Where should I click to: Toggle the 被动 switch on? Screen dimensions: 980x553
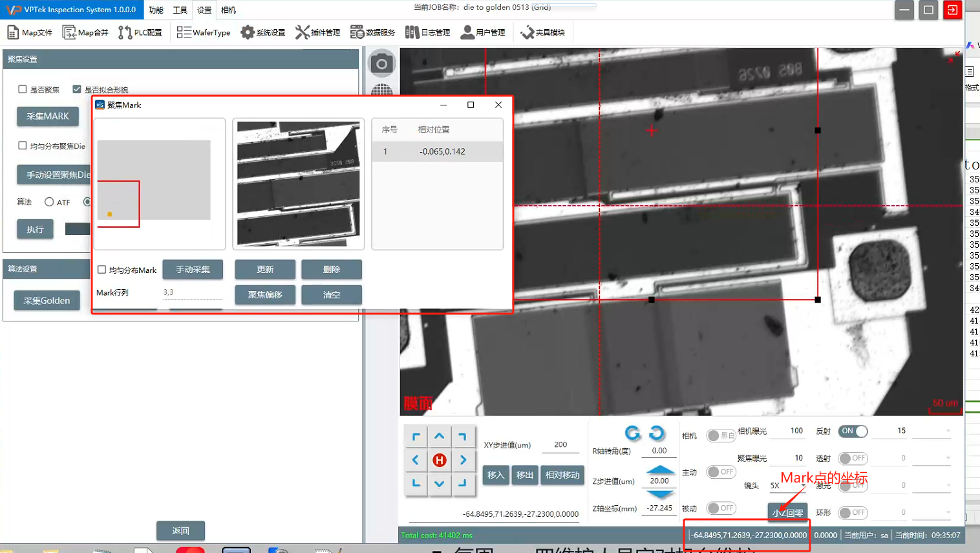721,508
